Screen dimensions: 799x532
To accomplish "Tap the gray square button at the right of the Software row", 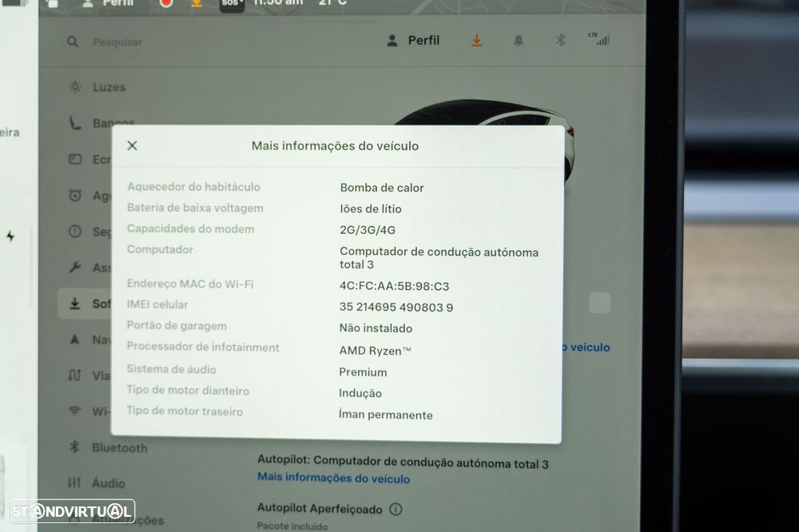I will click(600, 303).
